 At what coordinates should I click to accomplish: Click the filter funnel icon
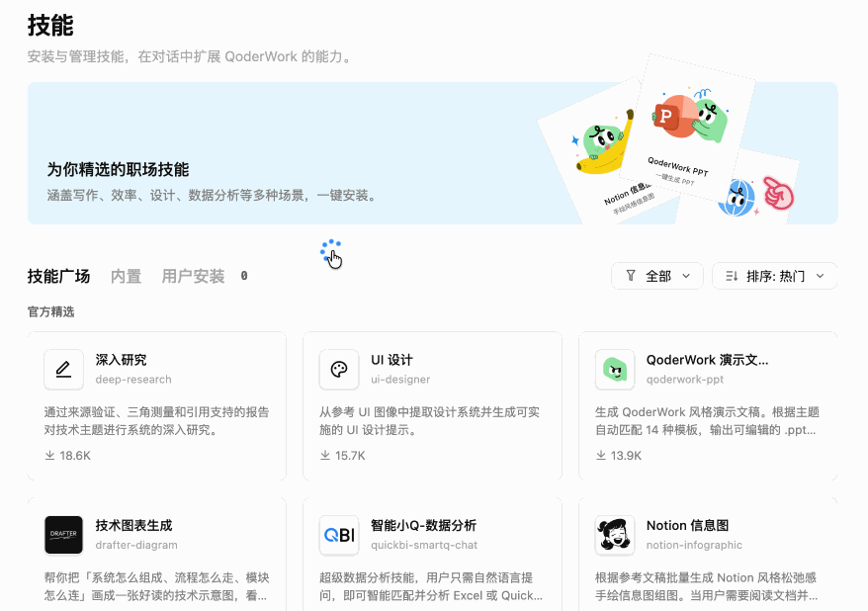click(631, 276)
